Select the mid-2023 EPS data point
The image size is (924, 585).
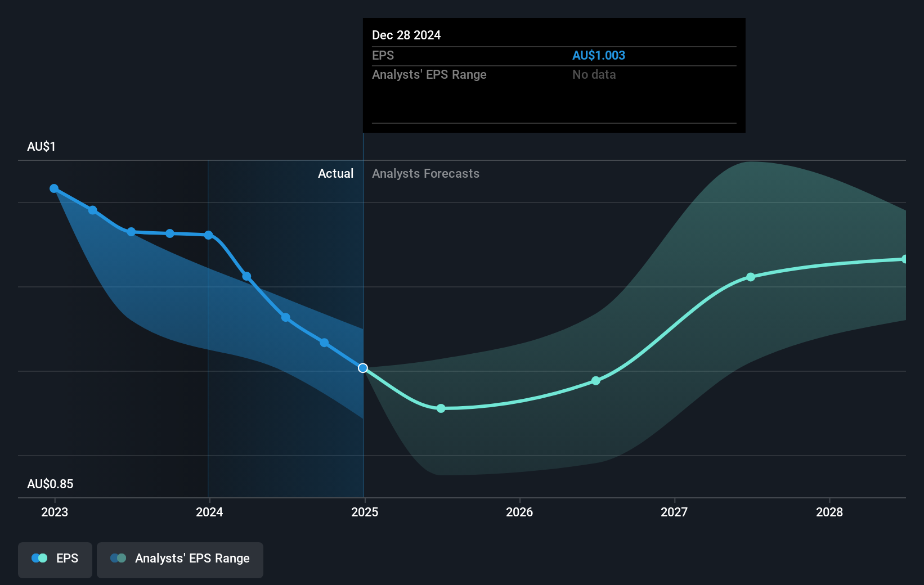coord(131,232)
